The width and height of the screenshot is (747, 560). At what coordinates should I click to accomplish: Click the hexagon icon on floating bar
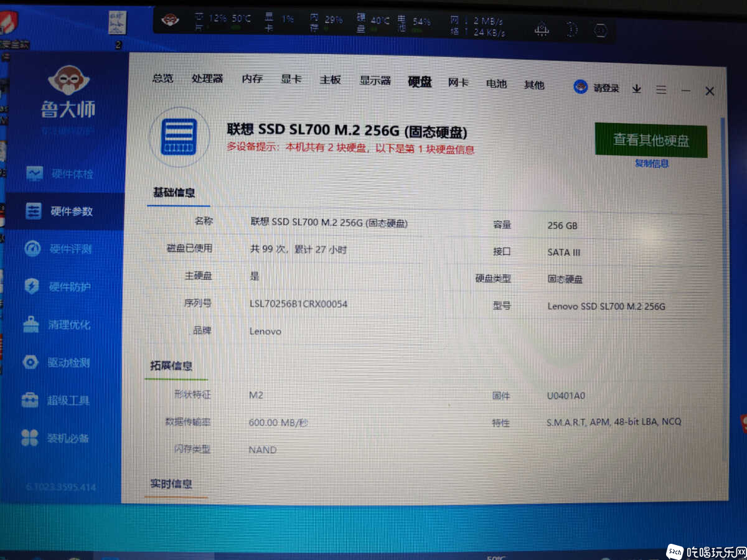(600, 30)
